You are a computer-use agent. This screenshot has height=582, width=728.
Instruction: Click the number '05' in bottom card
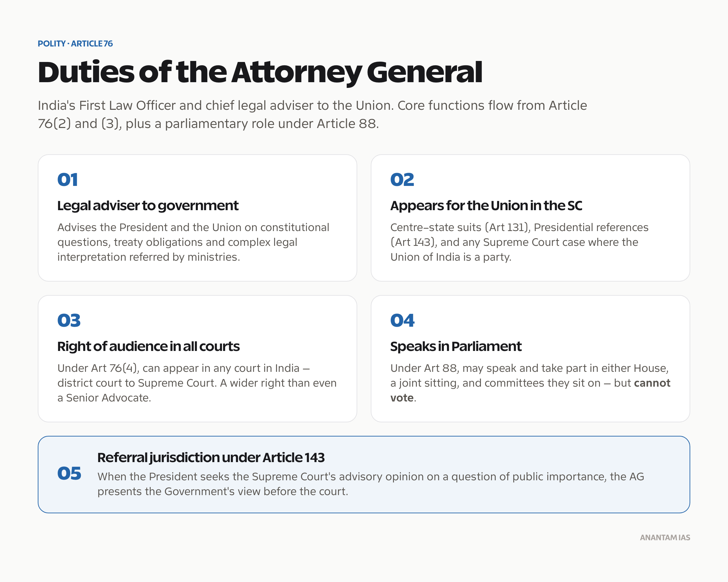(x=69, y=473)
